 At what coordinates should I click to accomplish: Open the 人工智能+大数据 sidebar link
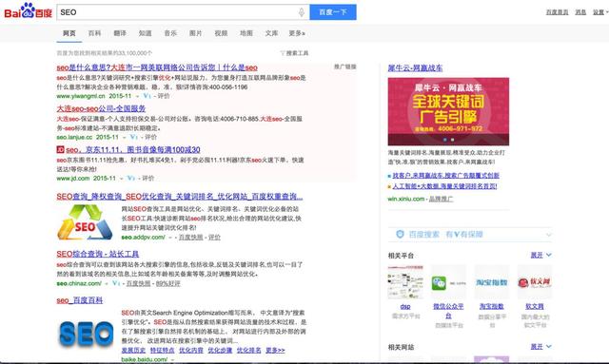444,186
